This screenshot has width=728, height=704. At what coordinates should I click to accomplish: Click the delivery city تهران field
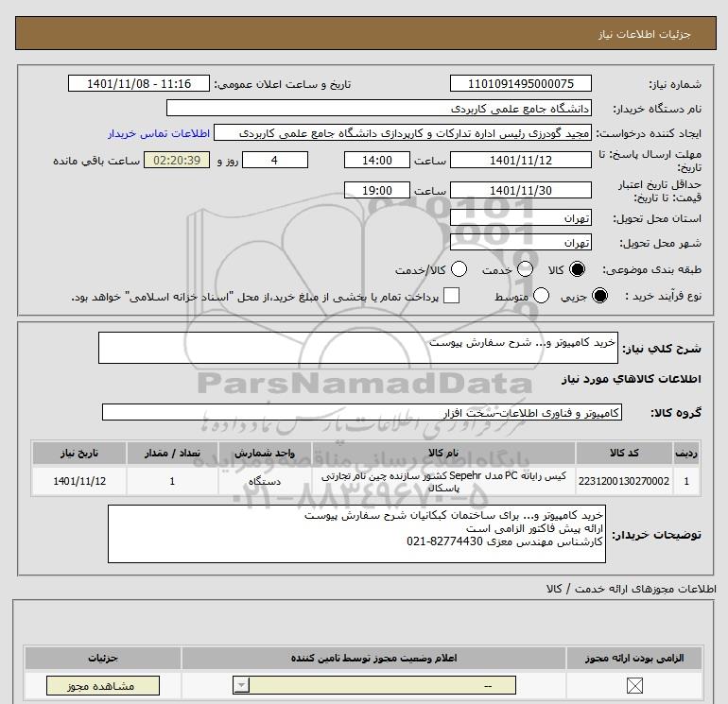pos(520,242)
